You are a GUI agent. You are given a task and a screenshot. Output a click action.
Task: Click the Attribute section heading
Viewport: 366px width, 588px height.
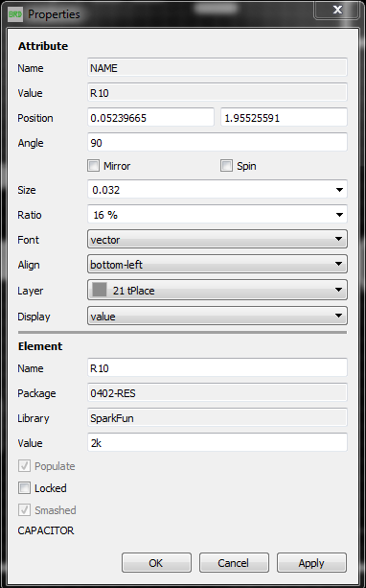(x=43, y=46)
